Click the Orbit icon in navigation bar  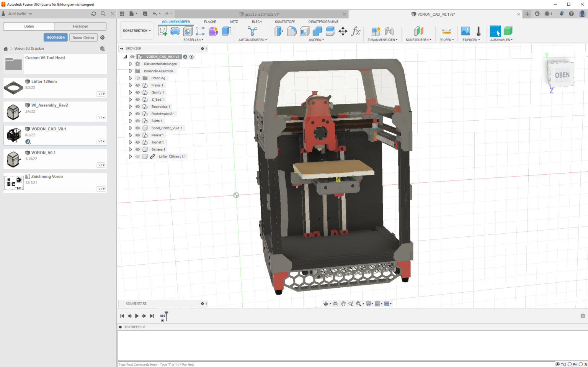(x=326, y=303)
